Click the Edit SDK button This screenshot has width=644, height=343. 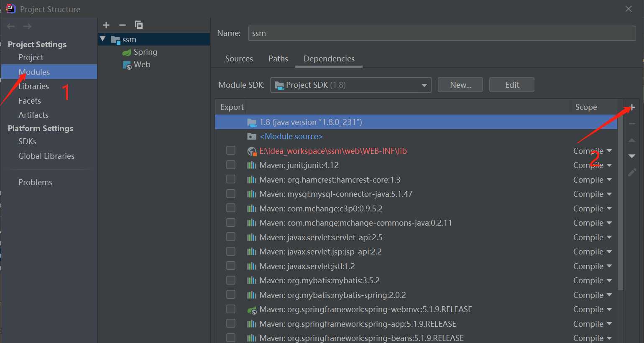(x=512, y=85)
